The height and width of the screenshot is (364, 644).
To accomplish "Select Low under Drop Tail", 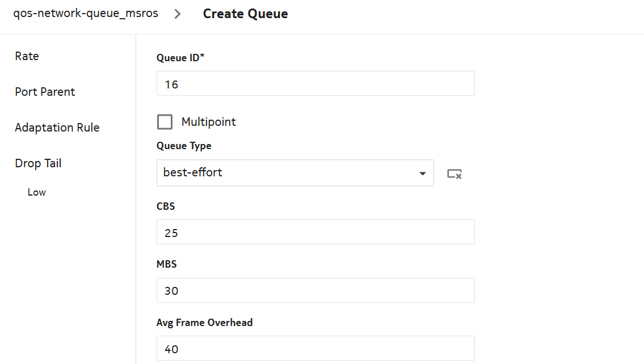I will pos(37,192).
